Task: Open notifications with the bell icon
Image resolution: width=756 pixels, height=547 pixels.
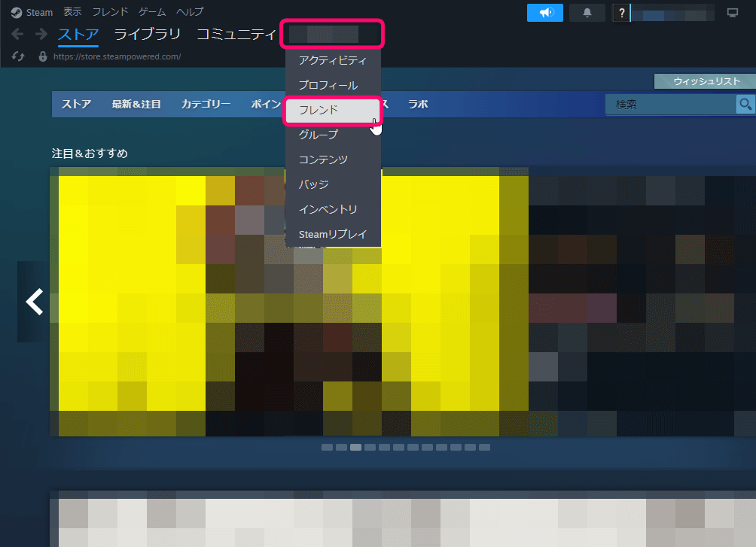Action: pos(587,13)
